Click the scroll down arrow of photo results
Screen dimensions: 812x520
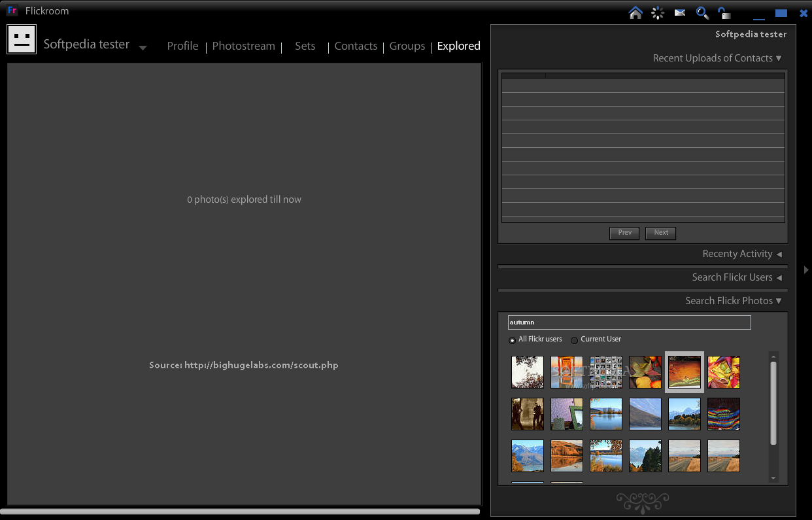(x=773, y=478)
